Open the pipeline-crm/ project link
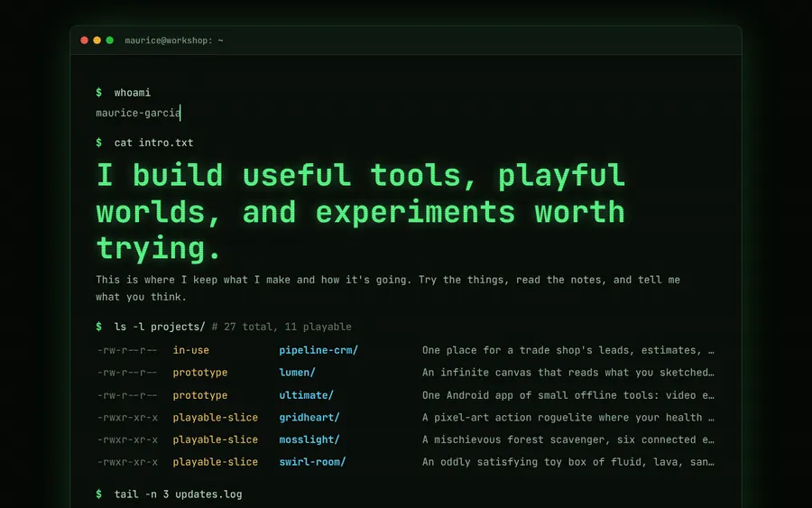 coord(318,350)
